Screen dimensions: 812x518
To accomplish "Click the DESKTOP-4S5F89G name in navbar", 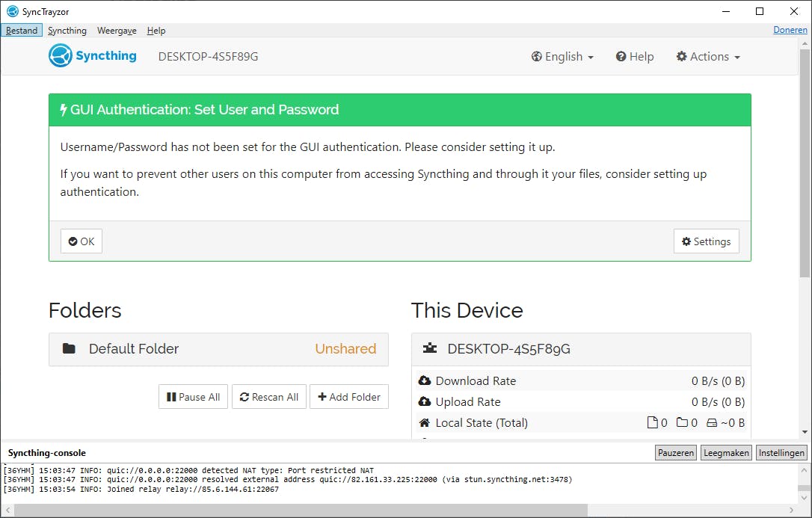I will (x=208, y=56).
